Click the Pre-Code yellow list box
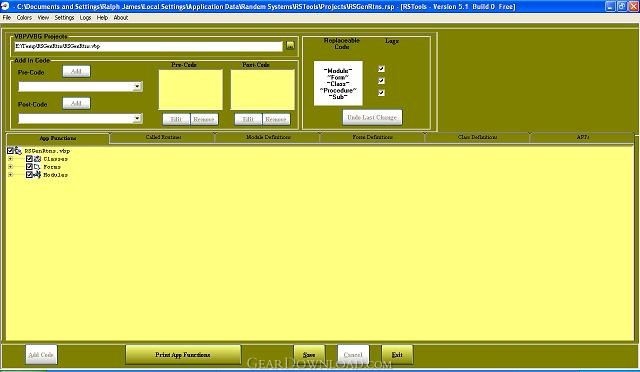Screen dimensions: 640x372 (x=191, y=89)
